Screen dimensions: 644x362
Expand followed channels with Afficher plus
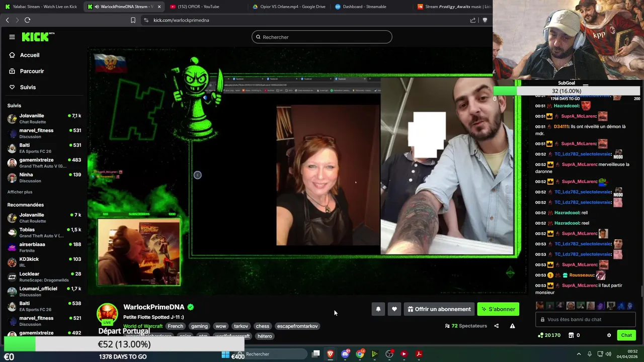click(20, 192)
